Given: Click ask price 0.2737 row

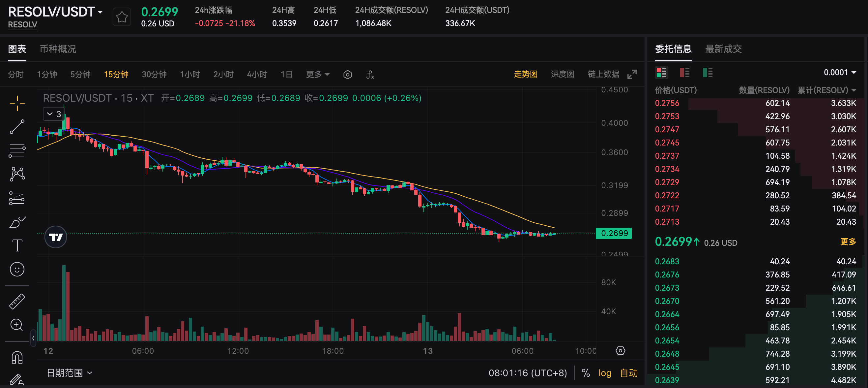Looking at the screenshot, I should tap(755, 156).
